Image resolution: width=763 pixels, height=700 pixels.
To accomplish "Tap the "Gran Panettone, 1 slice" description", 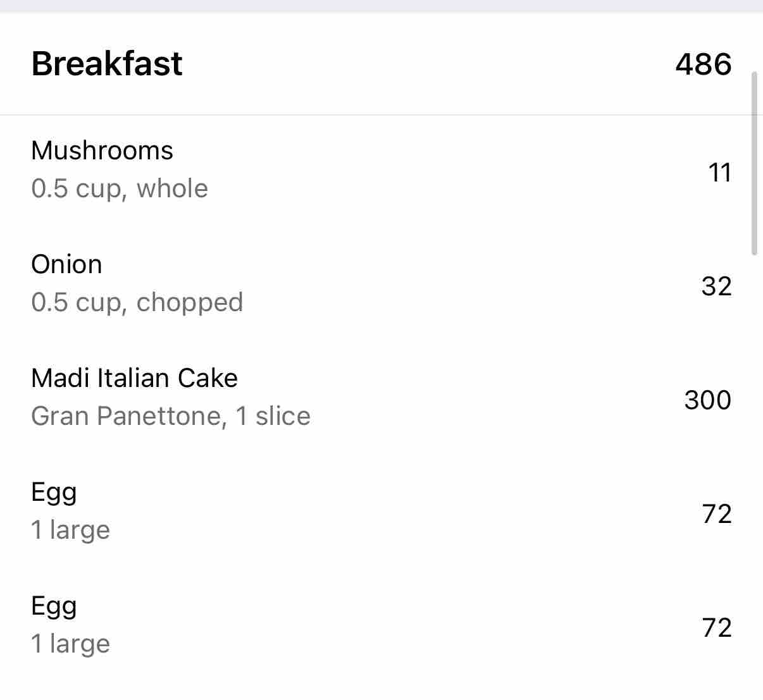I will click(171, 416).
